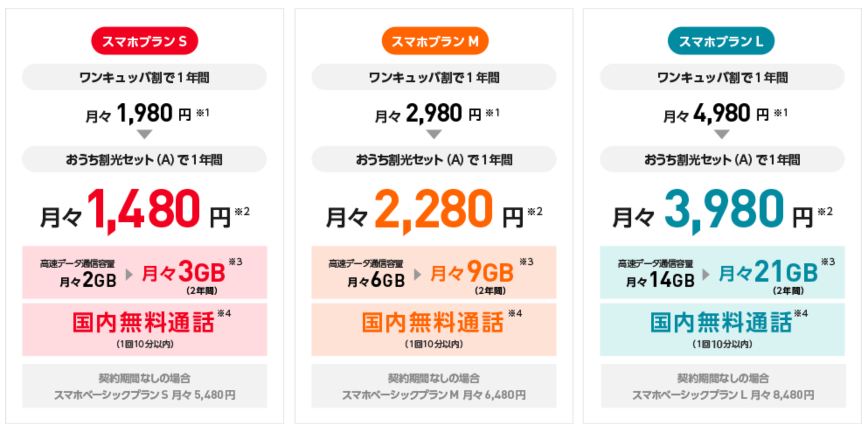
Task: Select the teal スマホプラン L badge
Action: [x=721, y=41]
